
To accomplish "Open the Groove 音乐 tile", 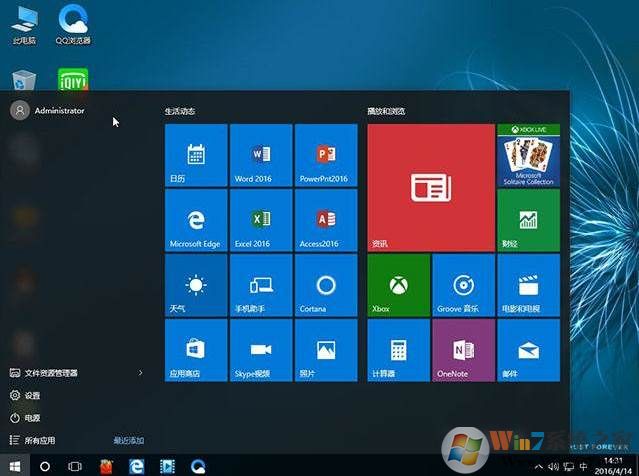I will (462, 285).
